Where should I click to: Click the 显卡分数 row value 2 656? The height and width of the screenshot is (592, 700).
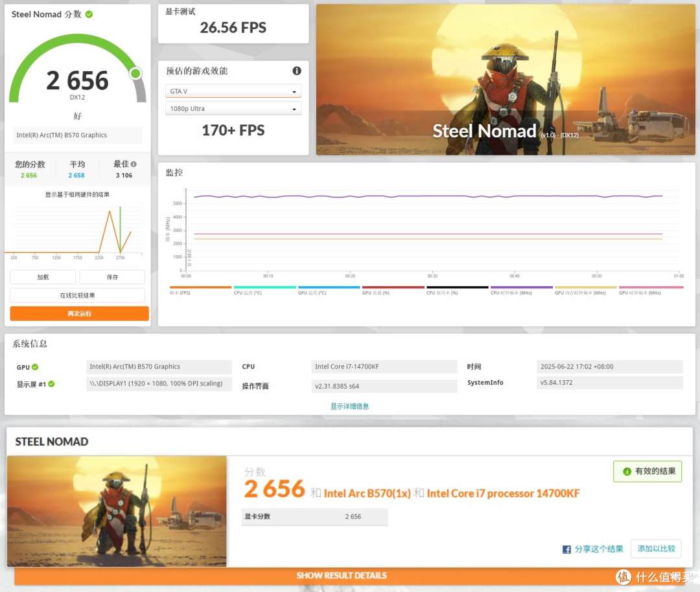353,517
